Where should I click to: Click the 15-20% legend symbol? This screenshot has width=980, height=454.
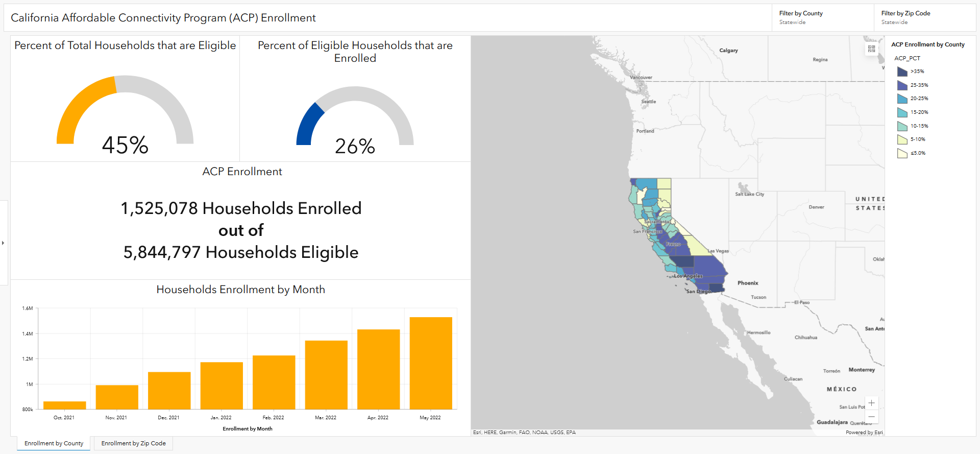902,112
